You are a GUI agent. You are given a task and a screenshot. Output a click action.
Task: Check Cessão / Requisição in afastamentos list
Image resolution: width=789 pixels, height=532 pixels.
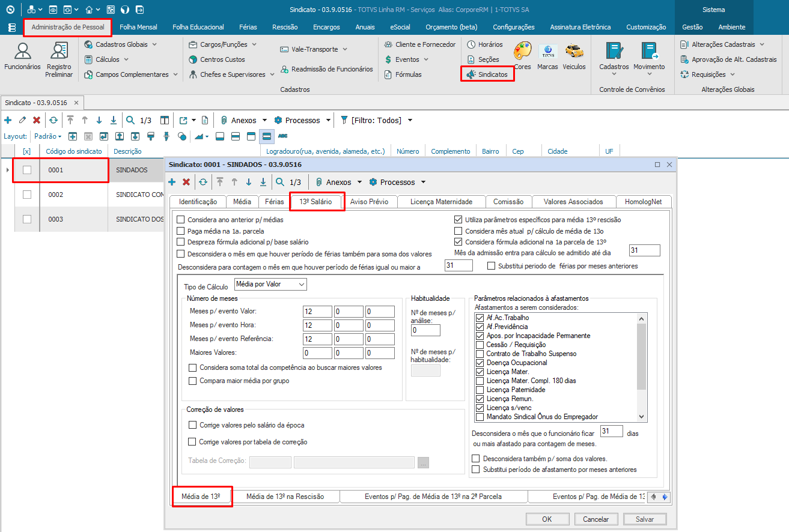pos(480,345)
